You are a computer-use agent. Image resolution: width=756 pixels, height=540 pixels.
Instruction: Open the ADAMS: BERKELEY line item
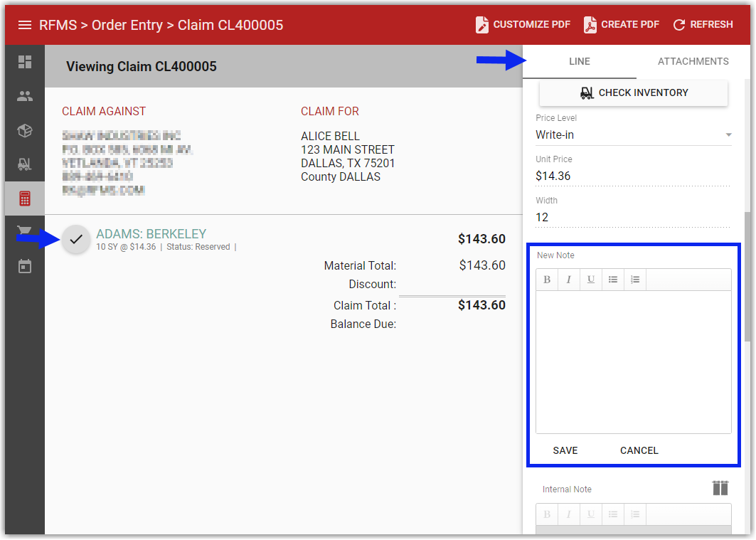[x=151, y=234]
